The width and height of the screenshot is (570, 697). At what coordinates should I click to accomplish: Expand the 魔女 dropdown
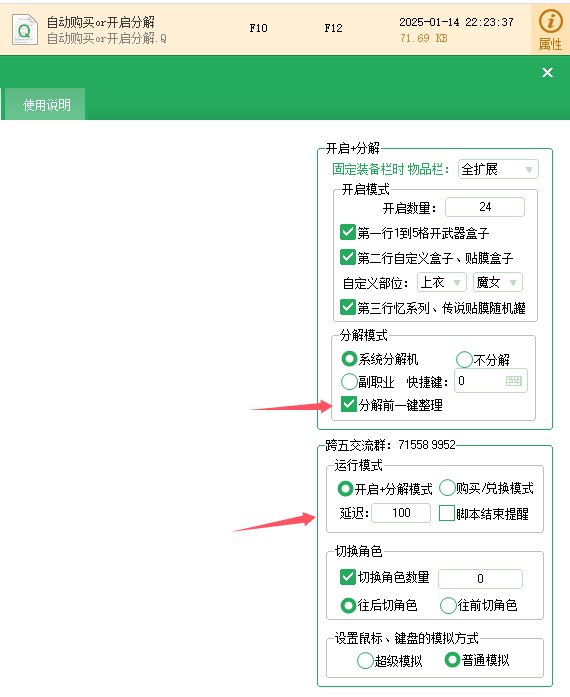click(498, 283)
